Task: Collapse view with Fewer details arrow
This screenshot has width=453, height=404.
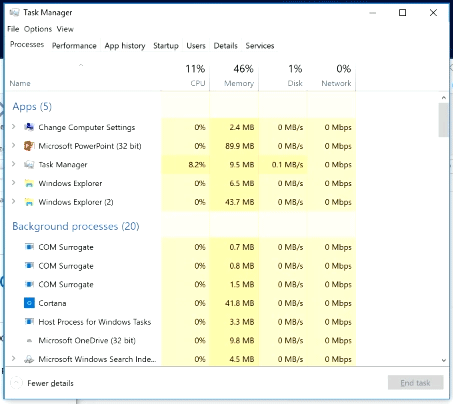Action: pyautogui.click(x=16, y=383)
